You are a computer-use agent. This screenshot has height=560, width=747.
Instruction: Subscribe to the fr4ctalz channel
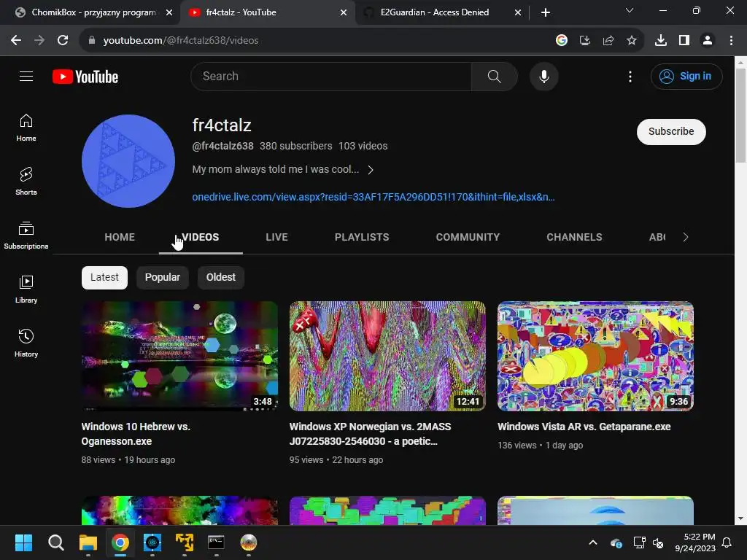pos(671,132)
